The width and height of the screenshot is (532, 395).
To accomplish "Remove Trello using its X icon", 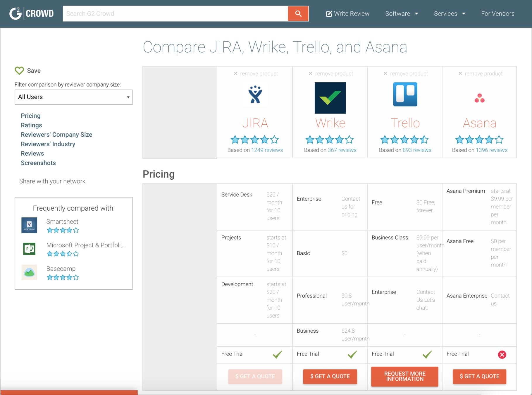I will pyautogui.click(x=385, y=73).
